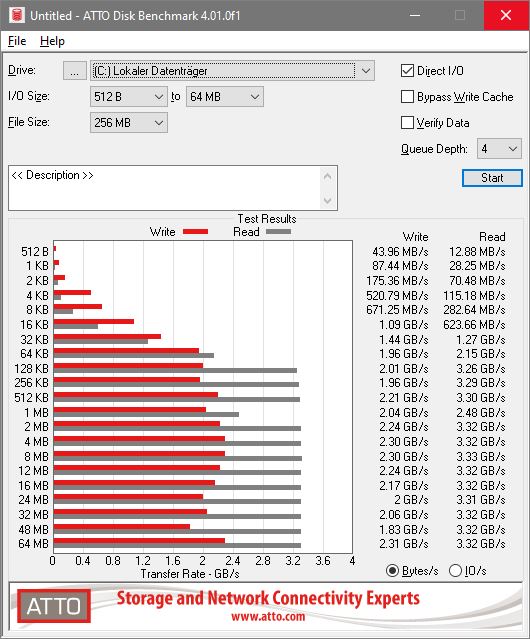Click the 12.88 MB/s read value
The height and width of the screenshot is (639, 530).
point(477,252)
